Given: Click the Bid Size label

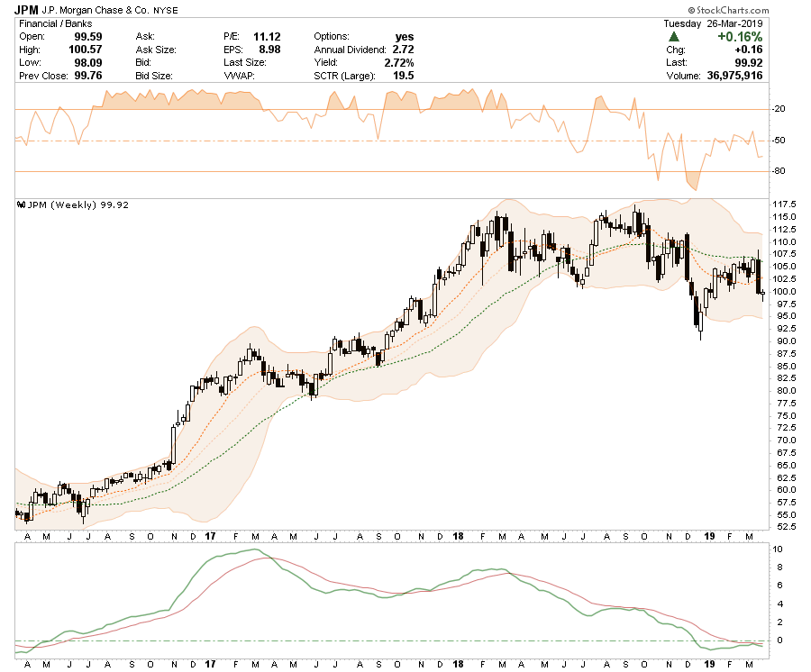Looking at the screenshot, I should tap(153, 76).
